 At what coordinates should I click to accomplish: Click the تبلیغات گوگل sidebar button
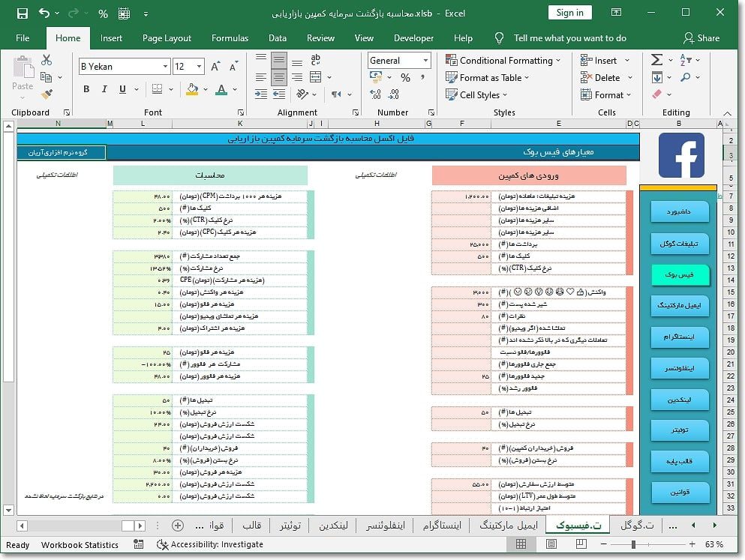coord(680,244)
